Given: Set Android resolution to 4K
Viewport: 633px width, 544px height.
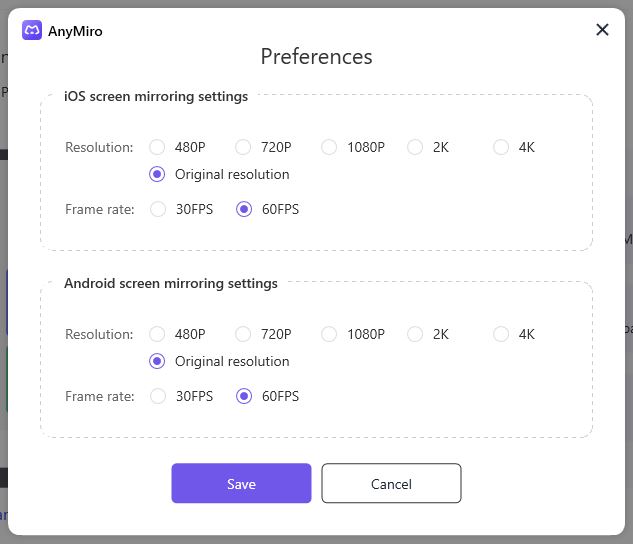Looking at the screenshot, I should (501, 334).
